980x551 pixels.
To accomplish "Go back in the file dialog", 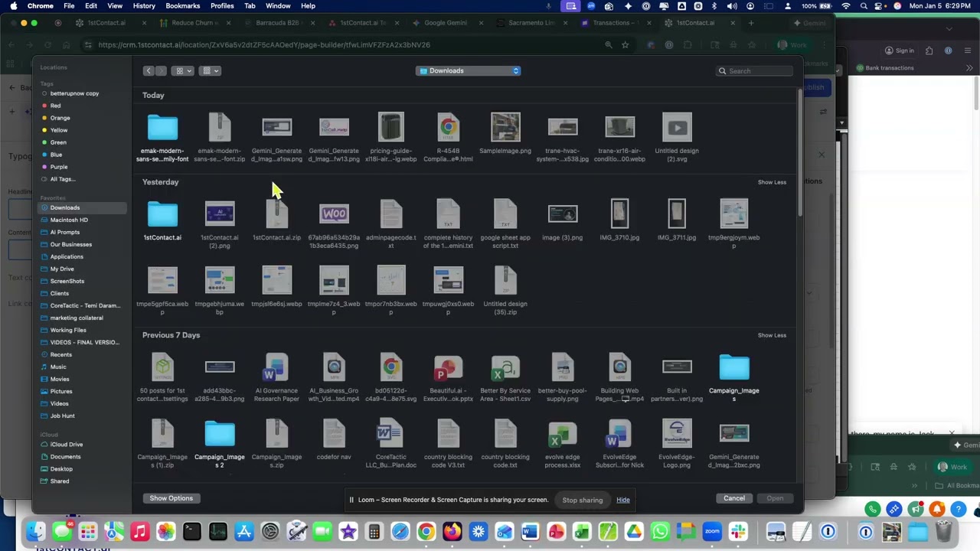I will 149,71.
